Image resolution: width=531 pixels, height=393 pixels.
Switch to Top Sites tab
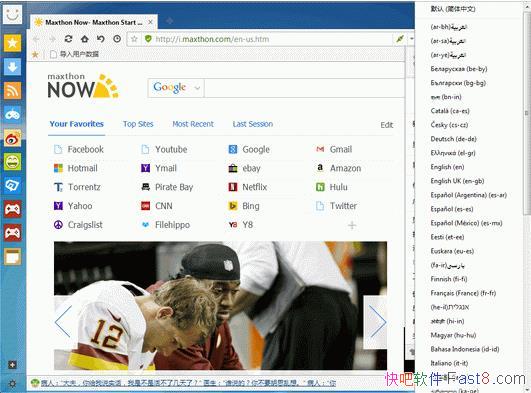point(138,124)
